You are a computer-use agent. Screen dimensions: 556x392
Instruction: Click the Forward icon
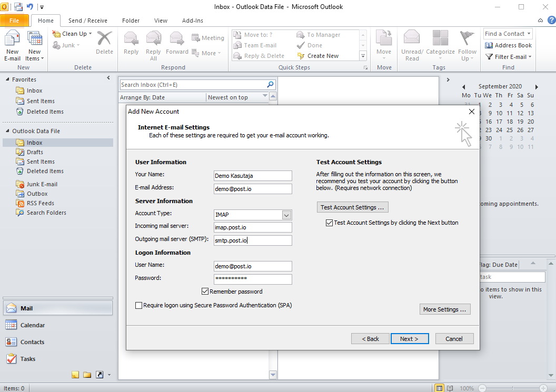176,38
